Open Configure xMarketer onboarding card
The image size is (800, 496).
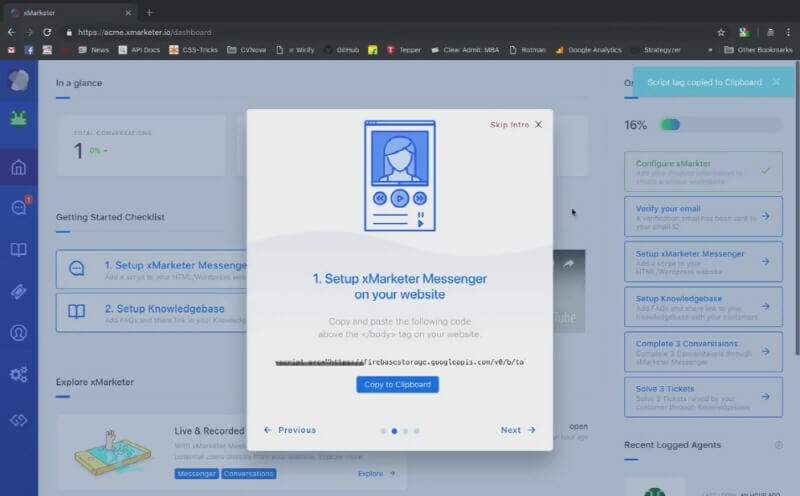pyautogui.click(x=703, y=171)
